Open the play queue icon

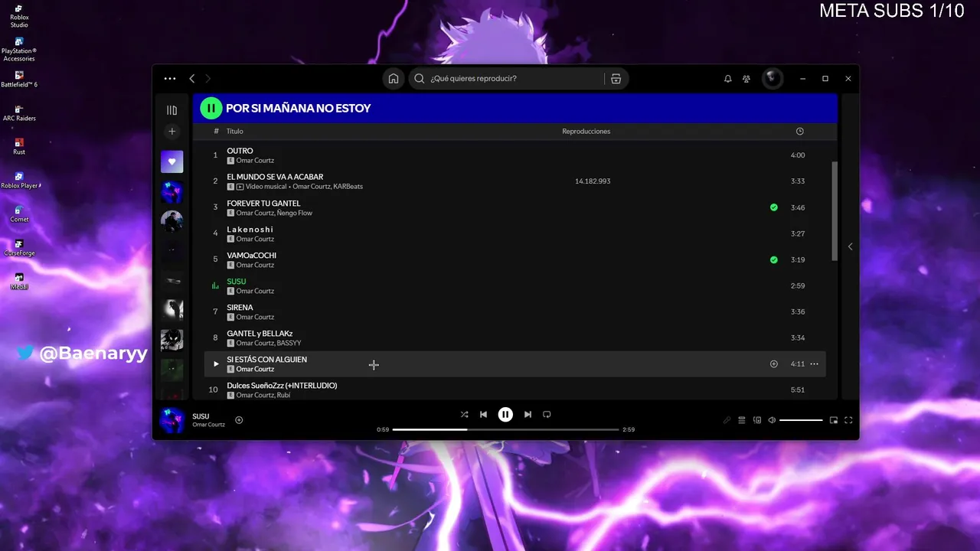[x=742, y=420]
